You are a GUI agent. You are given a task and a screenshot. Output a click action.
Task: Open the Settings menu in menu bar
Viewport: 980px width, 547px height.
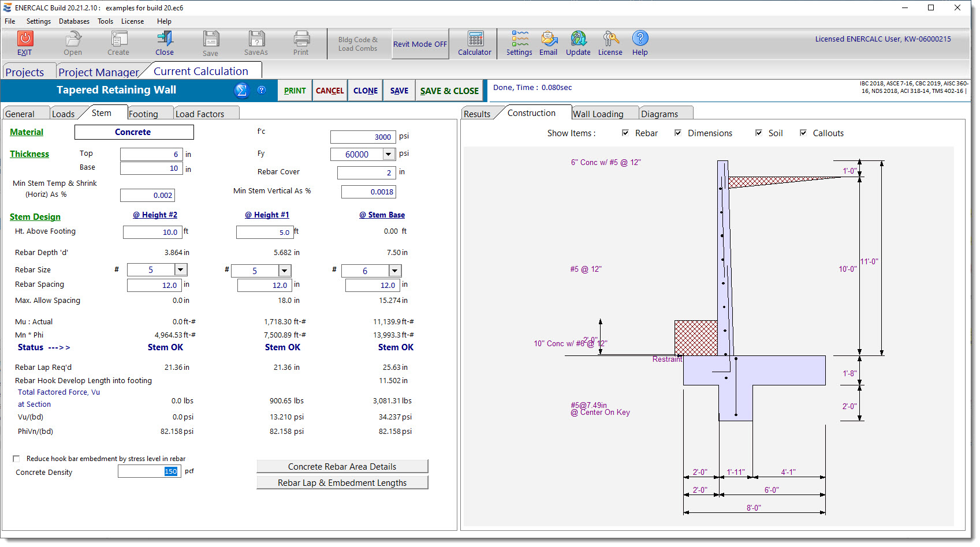pyautogui.click(x=39, y=21)
